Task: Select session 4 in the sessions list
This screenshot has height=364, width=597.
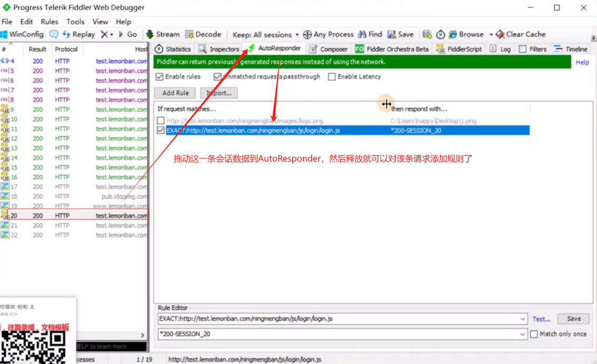Action: tap(74, 61)
